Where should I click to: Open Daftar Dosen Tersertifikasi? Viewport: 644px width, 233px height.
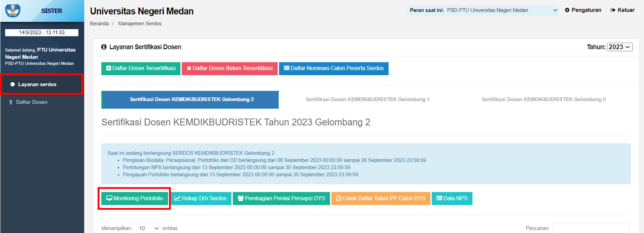pyautogui.click(x=141, y=68)
